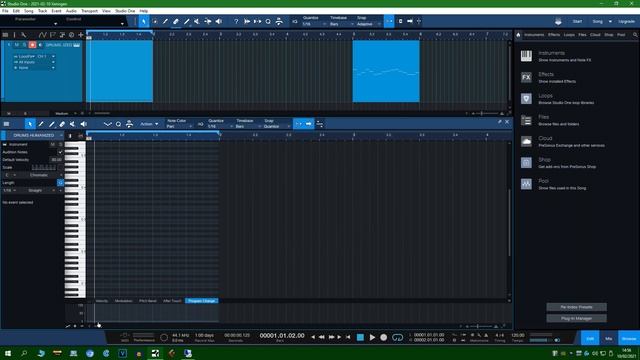Click the editor toolbar macro icon
Viewport: 640px width, 360px height.
point(129,124)
